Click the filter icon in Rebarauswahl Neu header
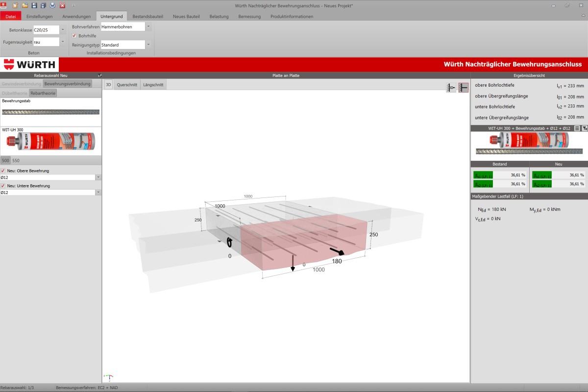The image size is (588, 392). click(99, 75)
